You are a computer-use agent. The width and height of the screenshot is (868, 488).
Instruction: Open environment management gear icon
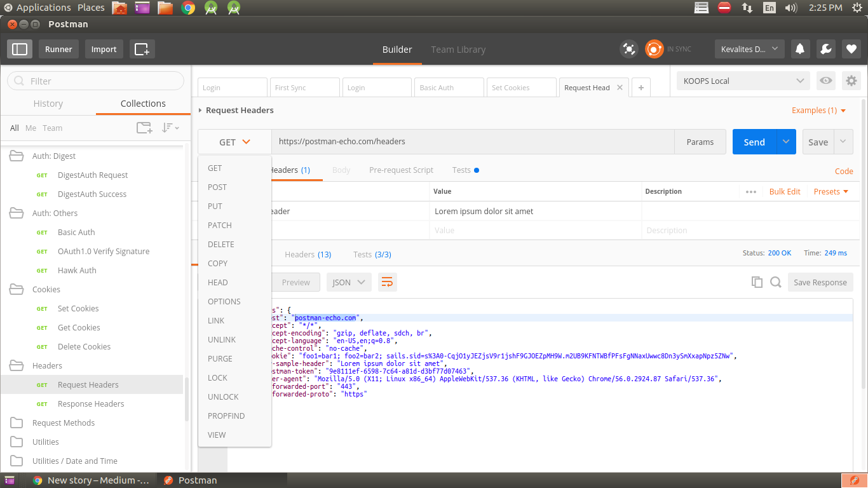[851, 81]
